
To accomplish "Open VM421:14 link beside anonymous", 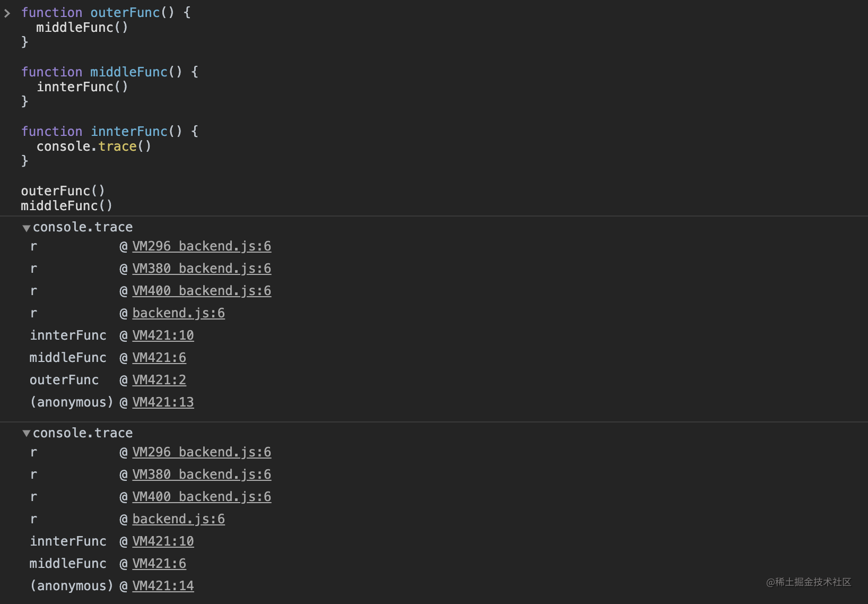I will click(x=163, y=586).
